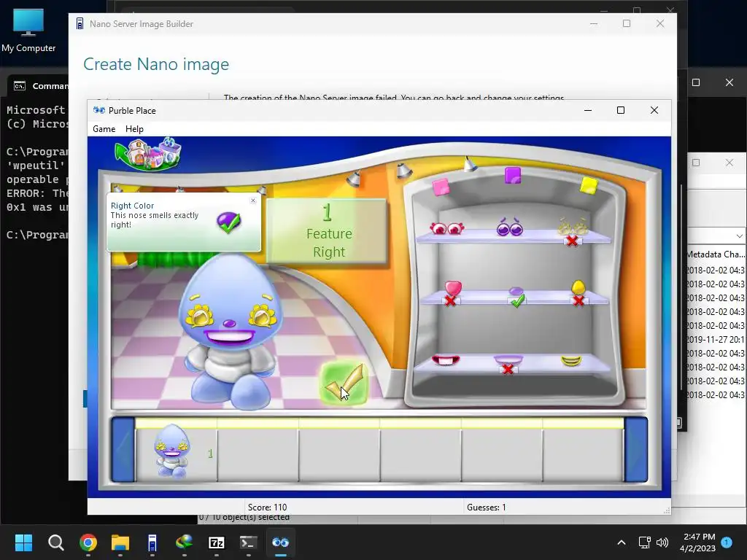Select the 2019-11-27 date row
The width and height of the screenshot is (747, 560).
716,340
